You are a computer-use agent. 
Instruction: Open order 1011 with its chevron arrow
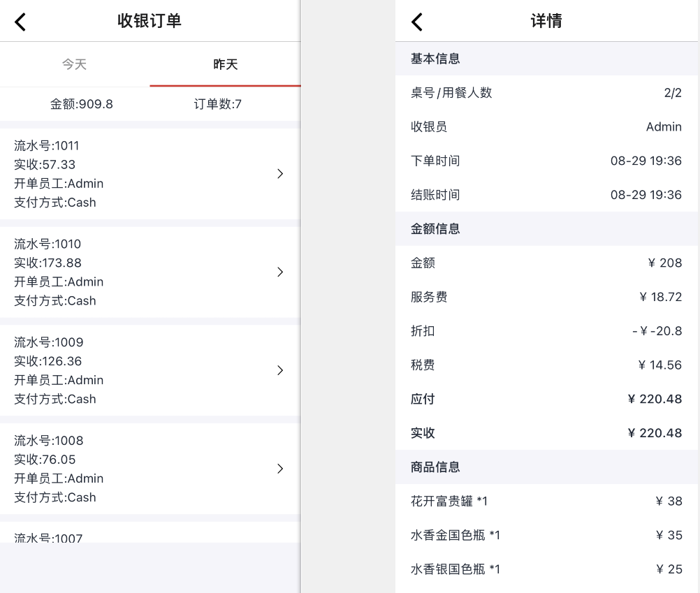(280, 174)
